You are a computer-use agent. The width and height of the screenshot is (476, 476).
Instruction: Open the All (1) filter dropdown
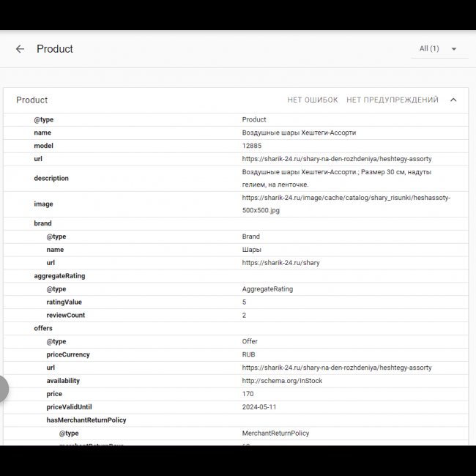(439, 49)
